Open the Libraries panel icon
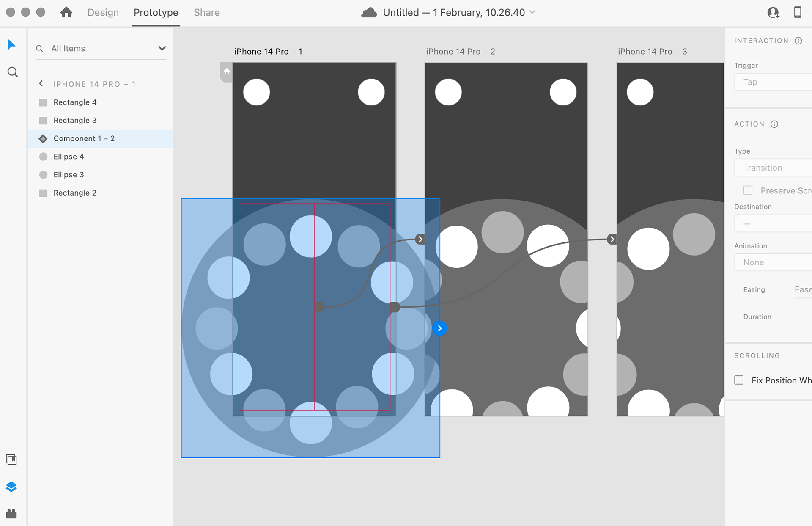Screen dimensions: 812x526 (11, 460)
